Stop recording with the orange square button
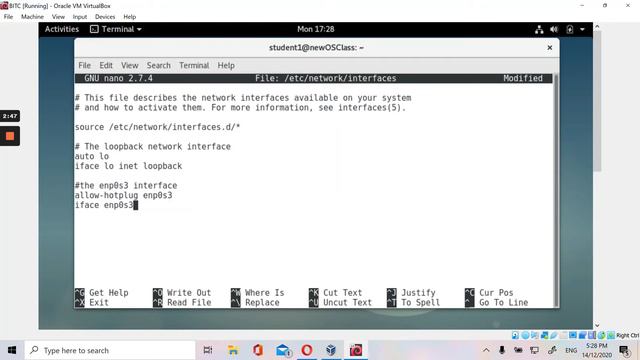640x360 pixels. [10, 136]
